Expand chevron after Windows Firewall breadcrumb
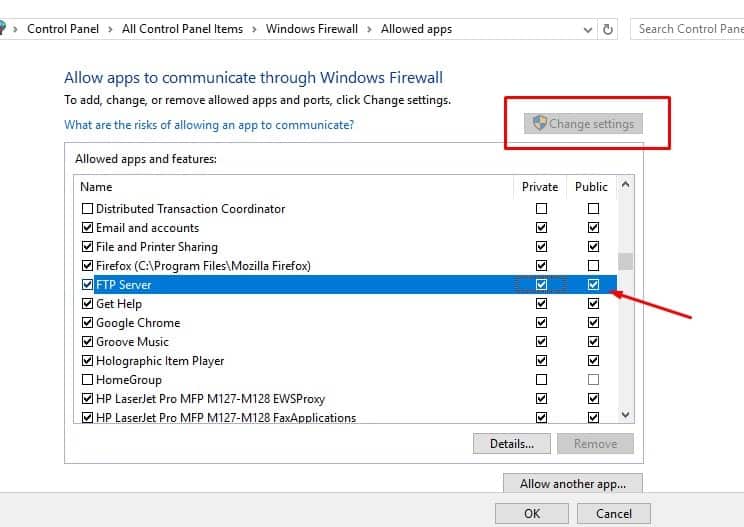The height and width of the screenshot is (527, 744). (369, 29)
